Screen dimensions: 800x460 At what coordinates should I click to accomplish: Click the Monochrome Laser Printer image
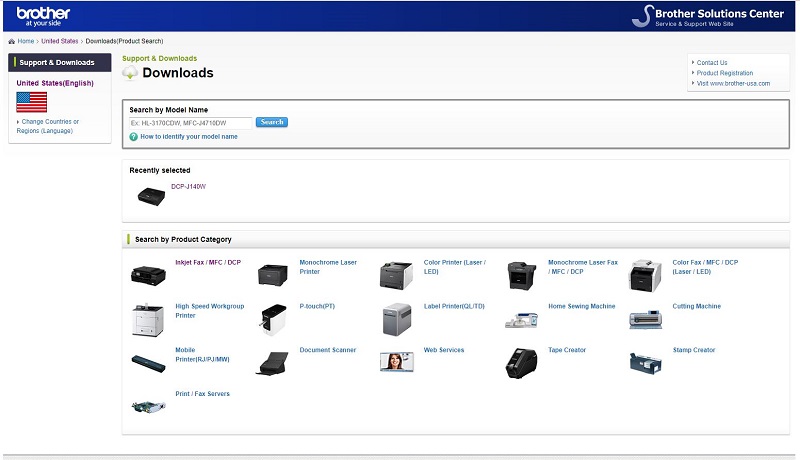point(272,275)
